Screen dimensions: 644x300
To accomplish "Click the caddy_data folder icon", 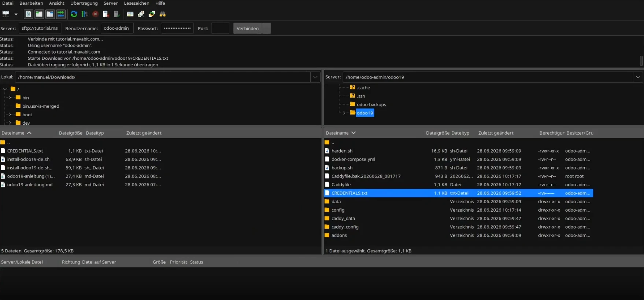I will (x=327, y=218).
